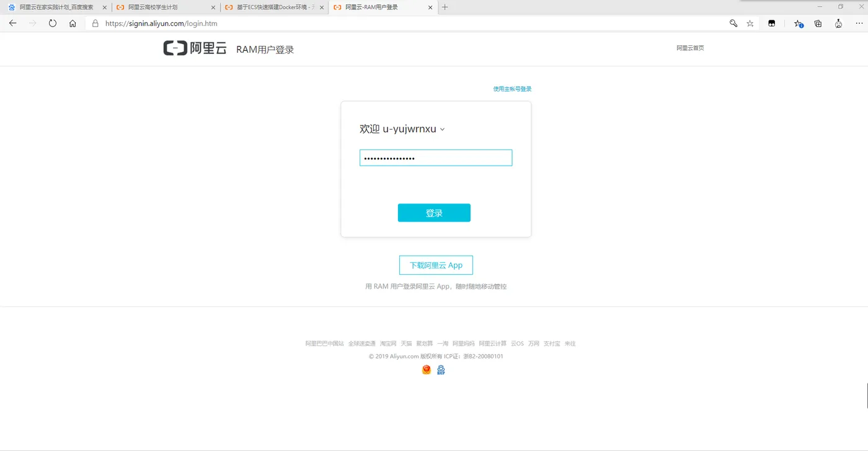The width and height of the screenshot is (868, 451).
Task: Visit the 万网 footer link
Action: [x=534, y=344]
